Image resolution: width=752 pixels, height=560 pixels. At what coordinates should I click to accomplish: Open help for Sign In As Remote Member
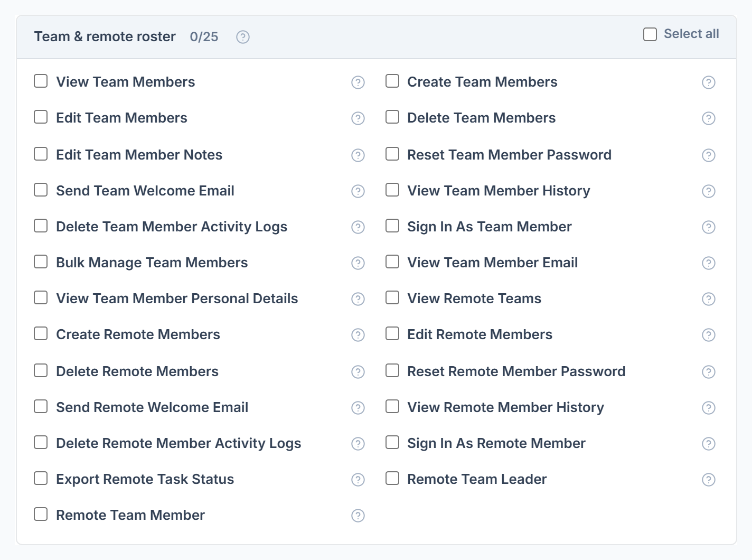(x=709, y=444)
